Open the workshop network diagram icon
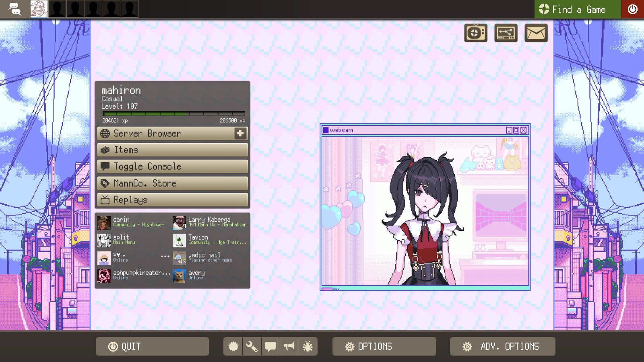 (506, 33)
